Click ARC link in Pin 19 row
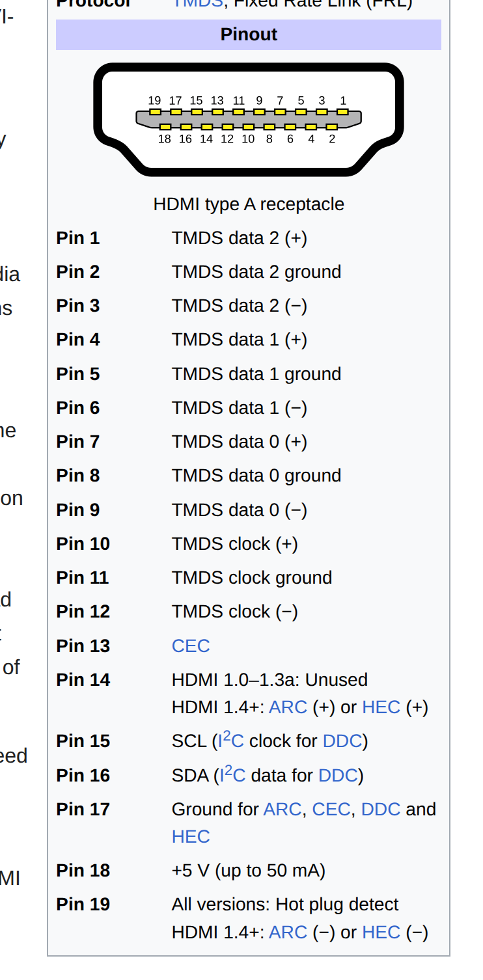Image resolution: width=483 pixels, height=980 pixels. coord(287,932)
